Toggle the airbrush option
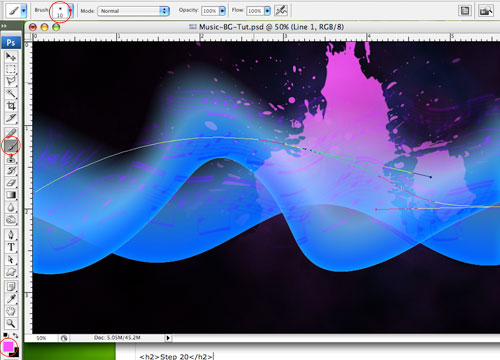This screenshot has height=360, width=500. [281, 11]
